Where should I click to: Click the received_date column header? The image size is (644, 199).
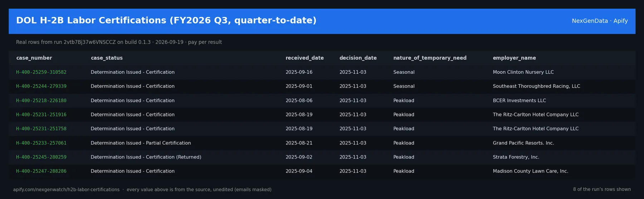click(304, 58)
